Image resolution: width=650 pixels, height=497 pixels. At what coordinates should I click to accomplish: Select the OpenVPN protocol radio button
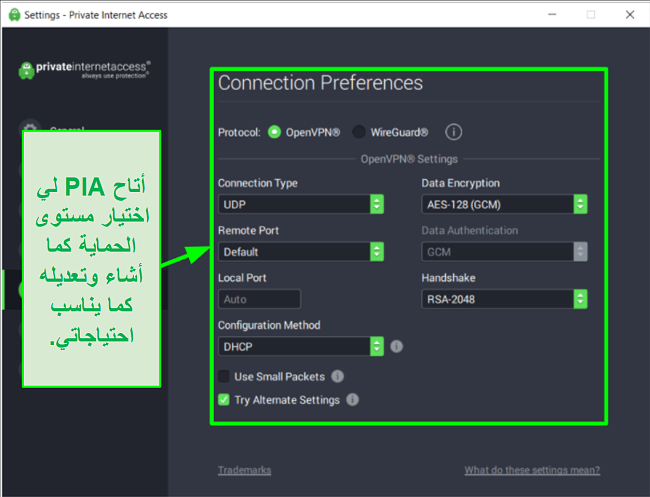click(x=274, y=132)
